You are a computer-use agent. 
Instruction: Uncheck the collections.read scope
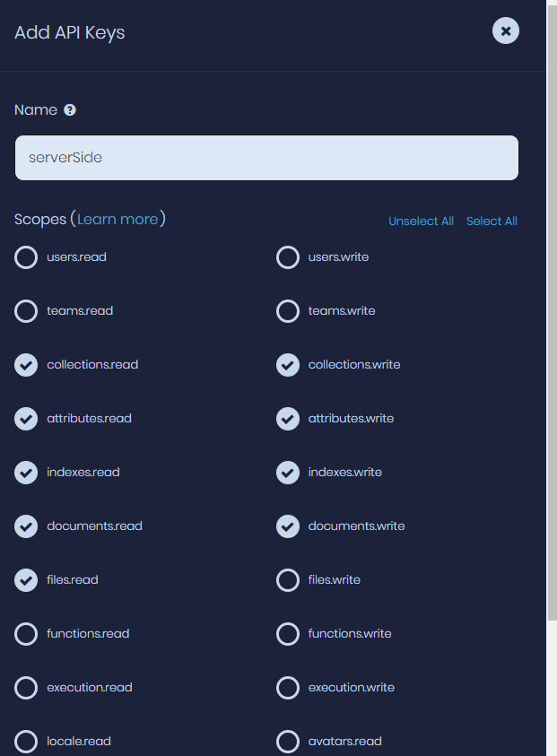tap(26, 364)
